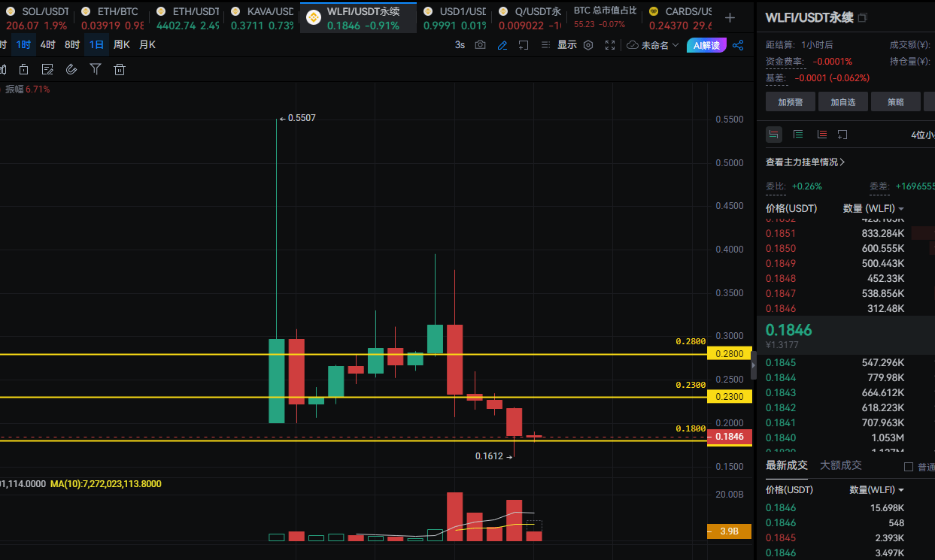Open the KAVA/USDT symbol tab
Viewport: 935px width, 560px height.
[261, 18]
